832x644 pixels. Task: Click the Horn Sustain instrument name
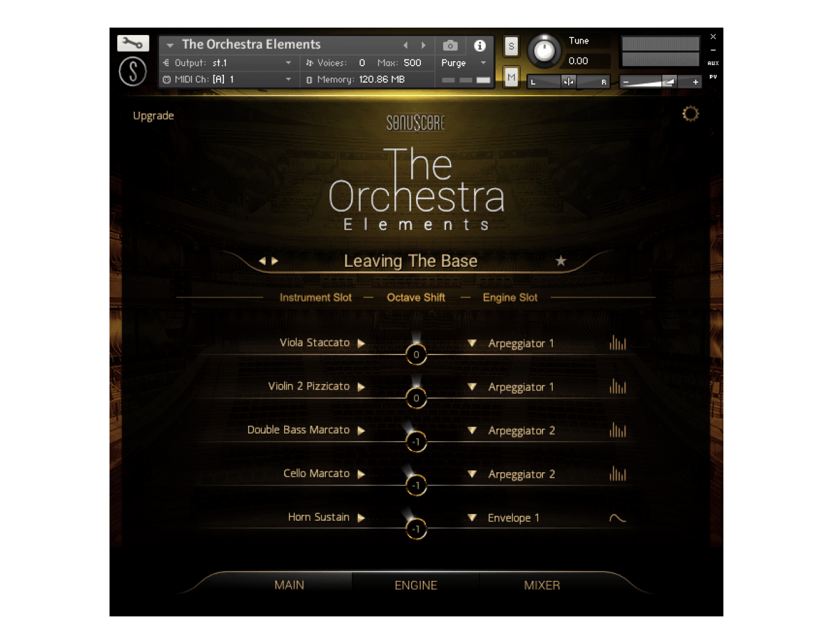click(x=318, y=517)
